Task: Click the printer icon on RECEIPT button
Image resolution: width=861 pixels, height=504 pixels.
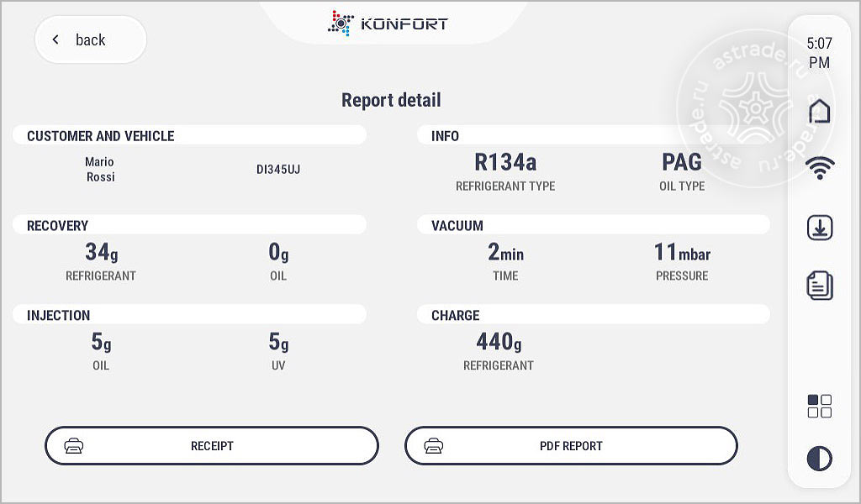Action: (74, 446)
